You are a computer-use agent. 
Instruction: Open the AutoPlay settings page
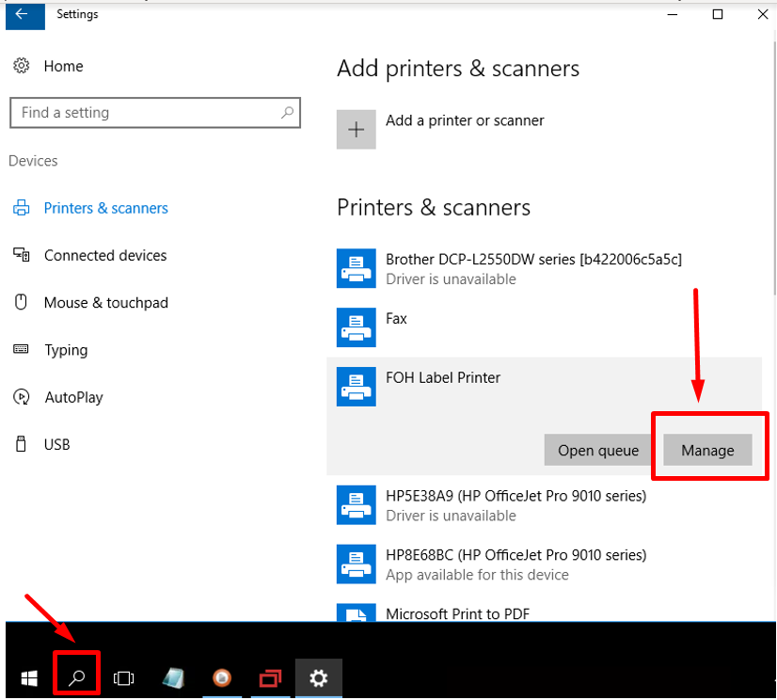(73, 397)
